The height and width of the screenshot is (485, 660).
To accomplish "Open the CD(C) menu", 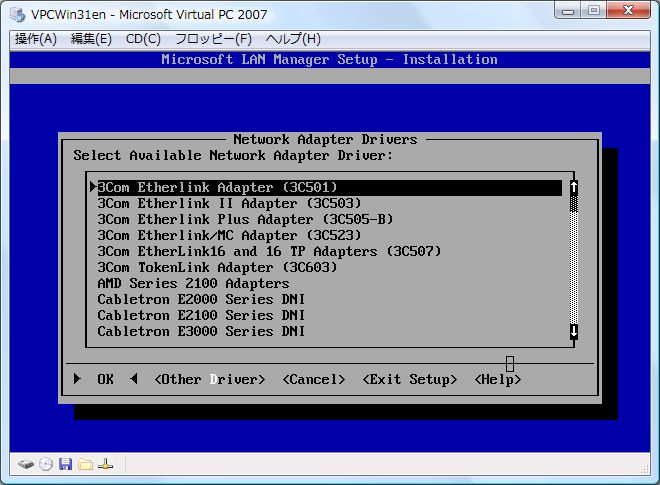I will click(x=143, y=39).
